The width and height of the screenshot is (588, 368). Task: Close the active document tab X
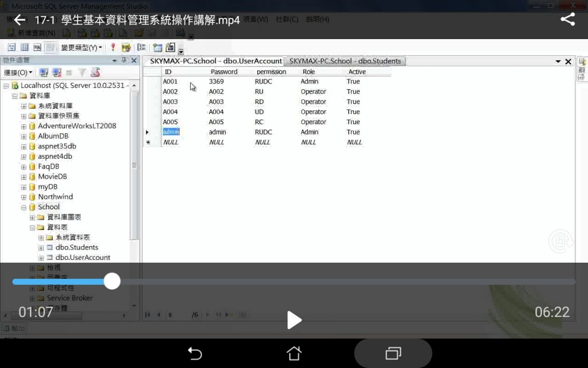click(568, 62)
